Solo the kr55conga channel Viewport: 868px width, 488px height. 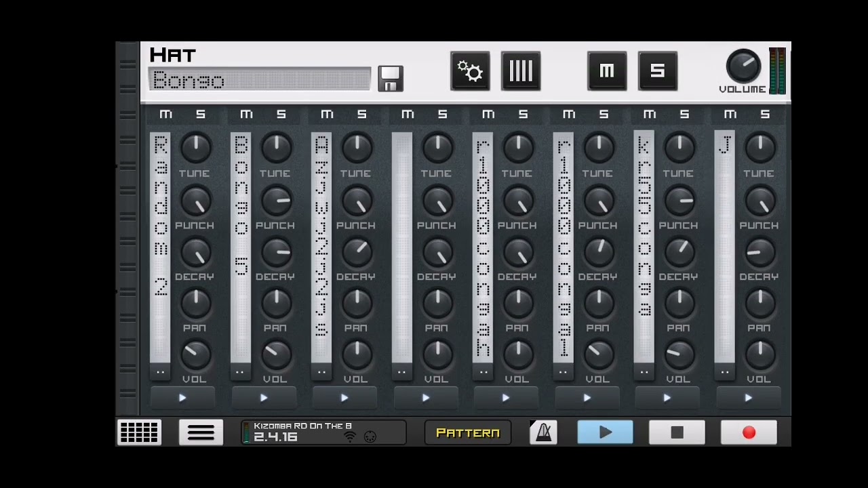(684, 115)
